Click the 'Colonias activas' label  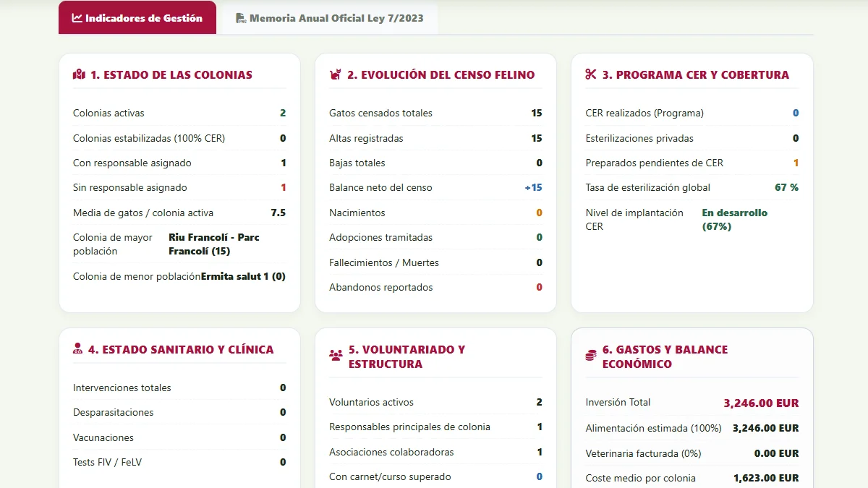(109, 113)
